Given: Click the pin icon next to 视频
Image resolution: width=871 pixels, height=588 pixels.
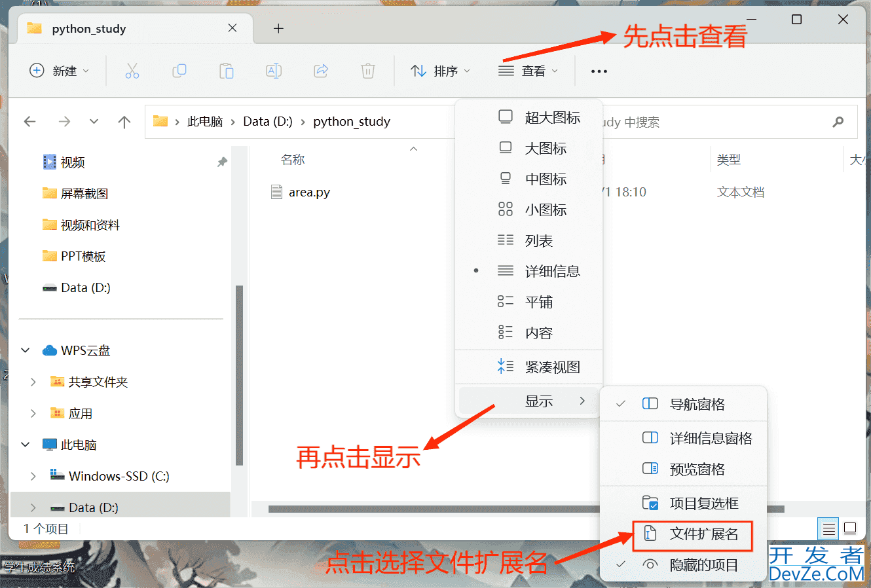Looking at the screenshot, I should (222, 162).
